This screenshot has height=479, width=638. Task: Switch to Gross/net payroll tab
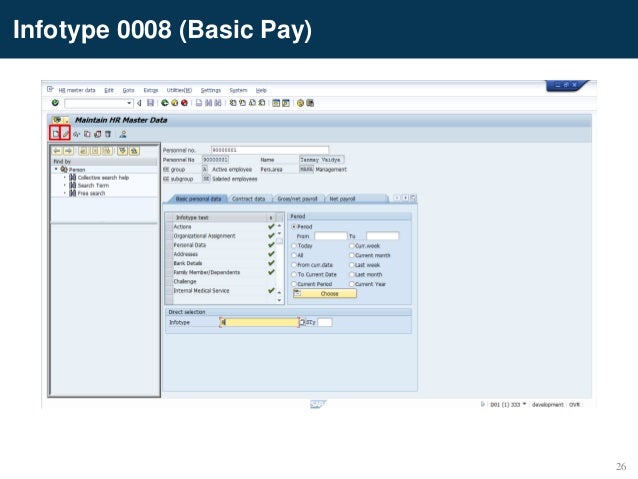tap(297, 199)
